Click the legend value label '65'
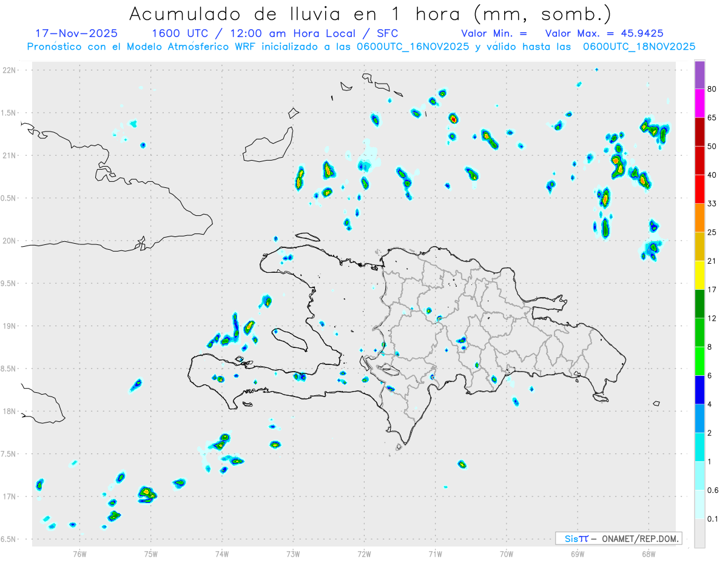728x562 pixels. pos(712,118)
